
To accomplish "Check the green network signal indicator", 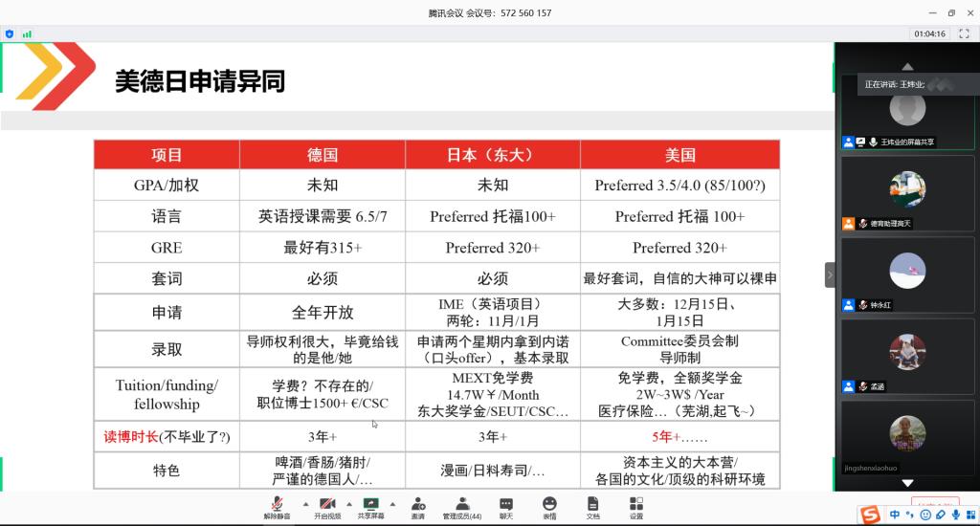I will [x=27, y=33].
